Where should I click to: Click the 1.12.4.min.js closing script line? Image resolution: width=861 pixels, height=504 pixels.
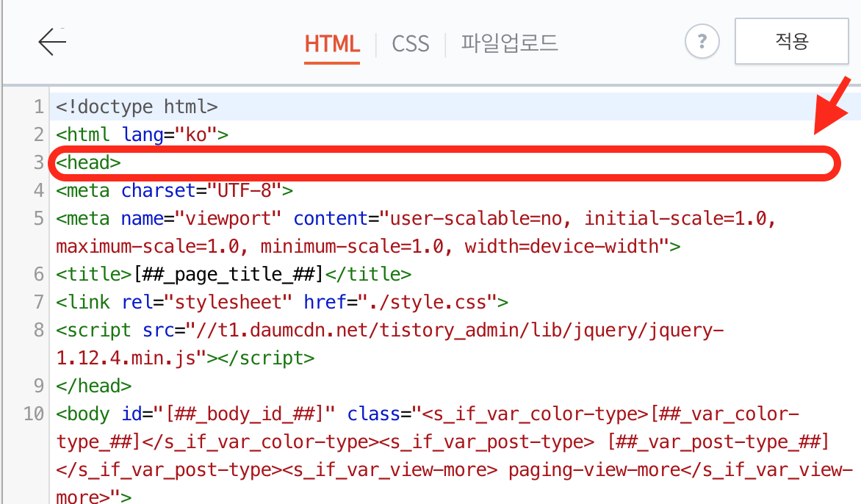(x=185, y=358)
